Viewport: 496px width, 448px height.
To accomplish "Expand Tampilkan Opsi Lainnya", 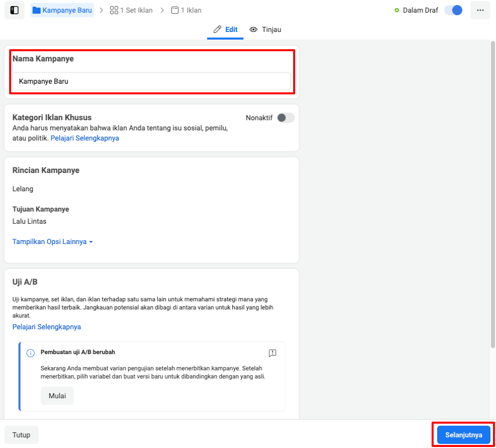I will 52,242.
